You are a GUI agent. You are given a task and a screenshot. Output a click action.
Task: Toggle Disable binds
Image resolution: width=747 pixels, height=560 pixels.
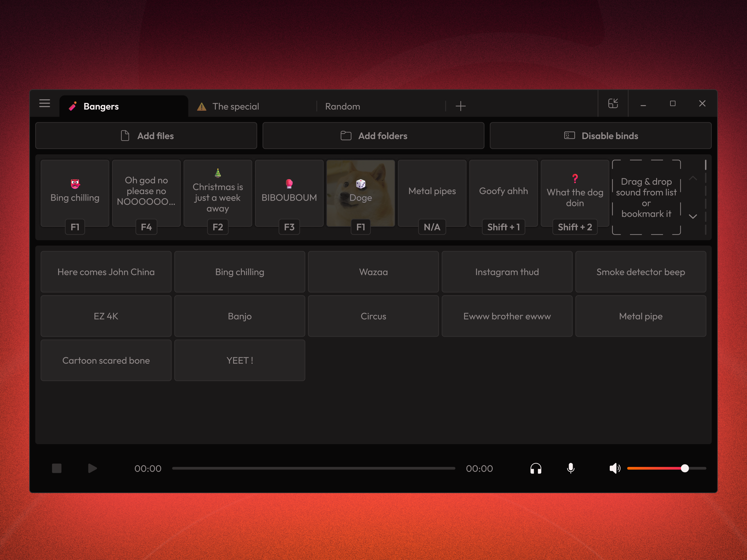(600, 136)
